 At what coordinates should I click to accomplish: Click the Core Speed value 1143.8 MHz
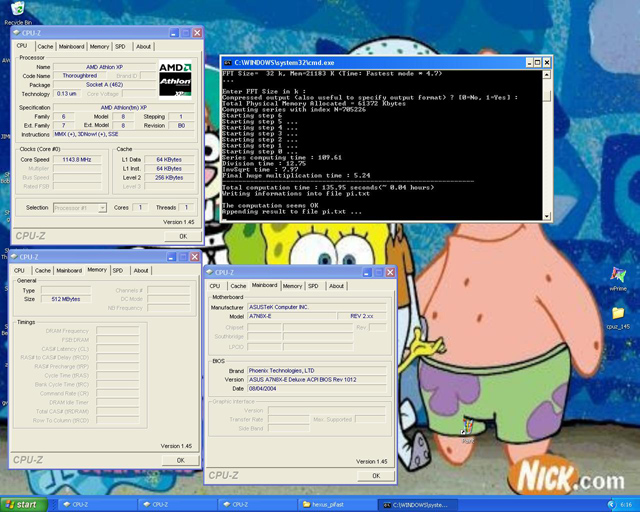(77, 160)
